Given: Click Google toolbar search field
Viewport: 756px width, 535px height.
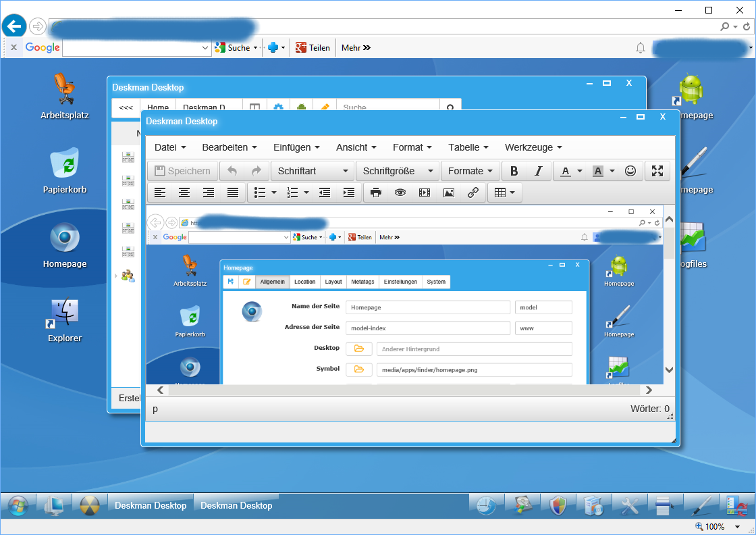Looking at the screenshot, I should (137, 48).
